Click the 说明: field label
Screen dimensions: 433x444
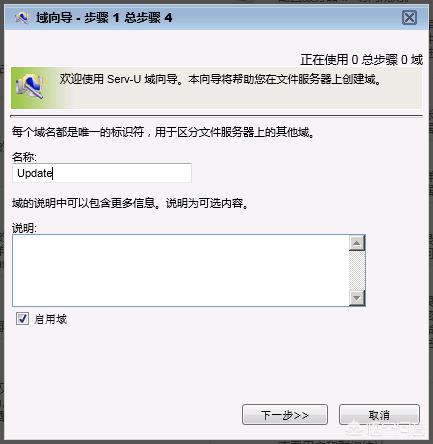(24, 228)
